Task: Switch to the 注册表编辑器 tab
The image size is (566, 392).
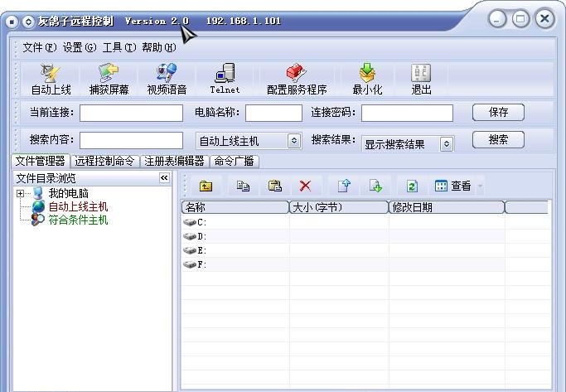Action: click(174, 161)
